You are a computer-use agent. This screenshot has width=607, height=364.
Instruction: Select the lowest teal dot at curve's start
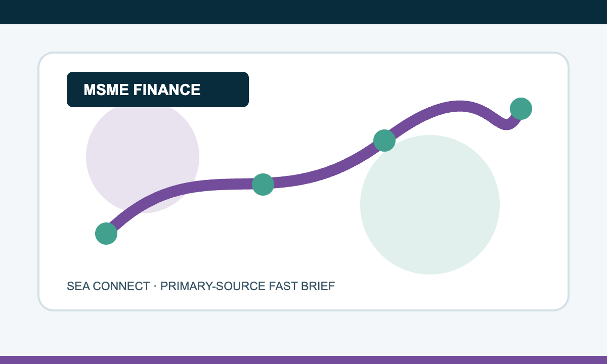106,234
